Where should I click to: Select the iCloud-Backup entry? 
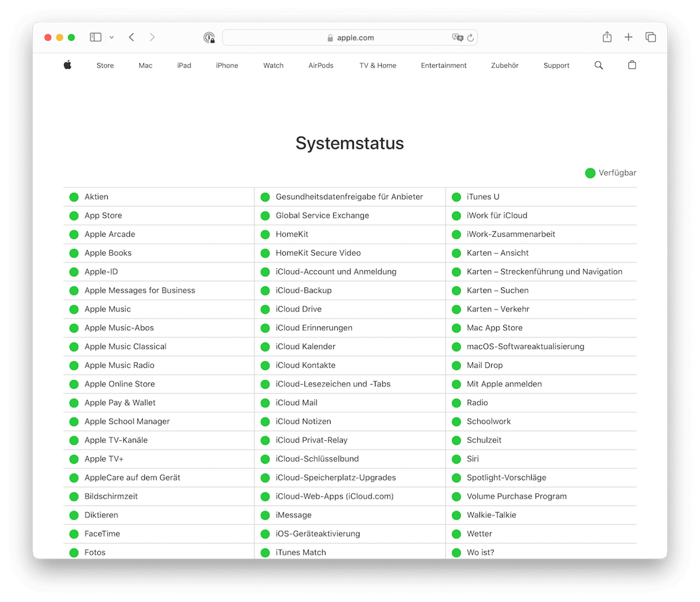pyautogui.click(x=350, y=290)
